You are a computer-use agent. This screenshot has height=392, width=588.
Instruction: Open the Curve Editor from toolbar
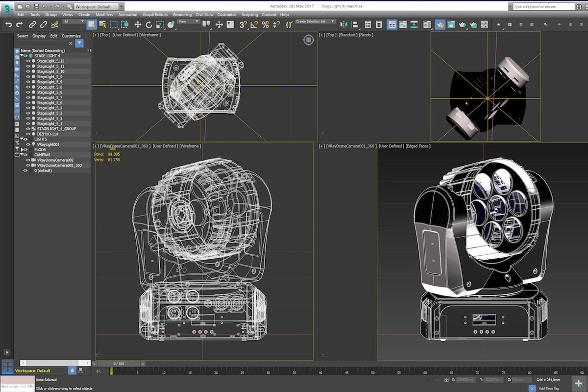pos(403,24)
